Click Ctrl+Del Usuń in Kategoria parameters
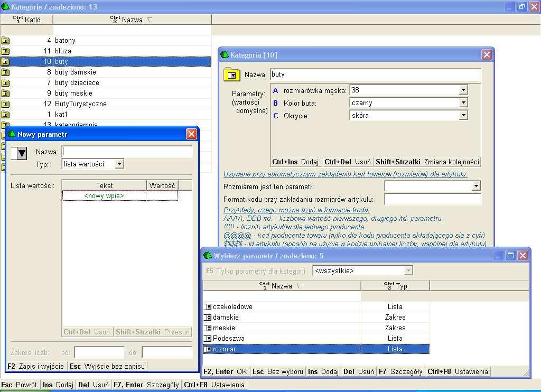This screenshot has height=392, width=541. (x=348, y=162)
